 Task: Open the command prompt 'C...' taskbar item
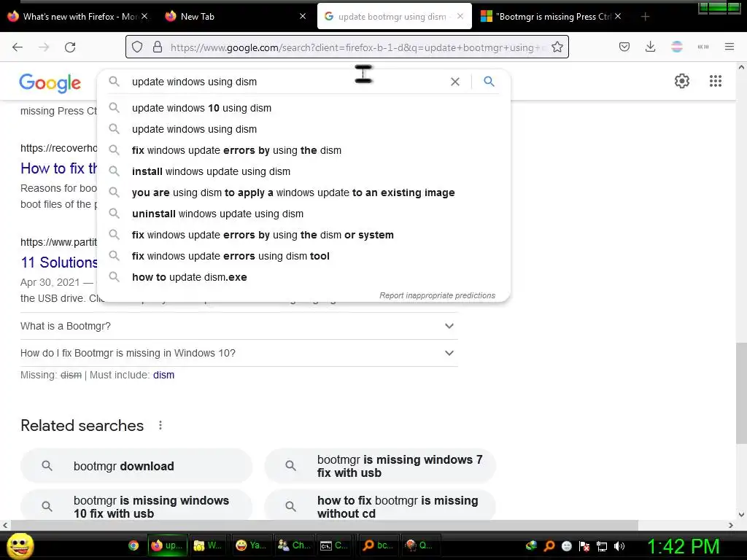pos(334,545)
